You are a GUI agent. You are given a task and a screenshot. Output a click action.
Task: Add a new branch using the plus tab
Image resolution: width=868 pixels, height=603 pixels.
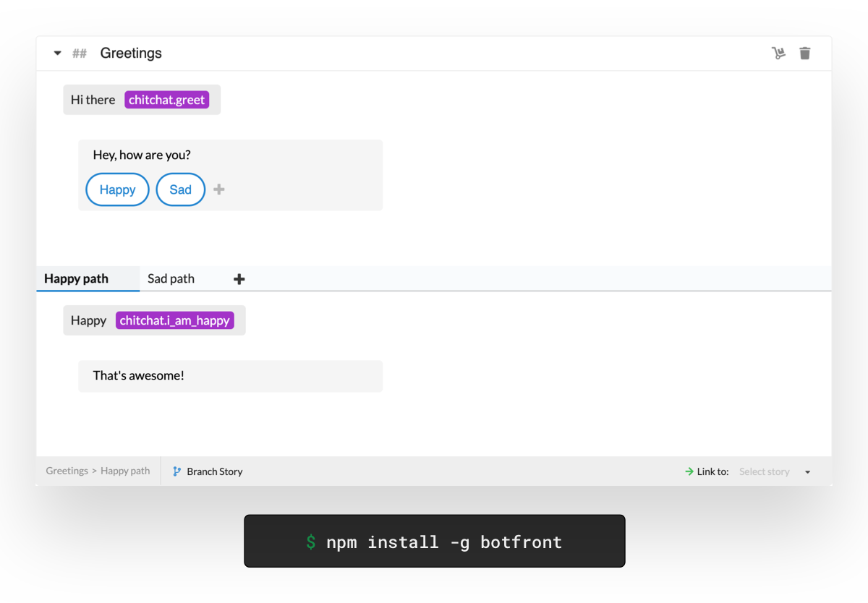(x=239, y=278)
